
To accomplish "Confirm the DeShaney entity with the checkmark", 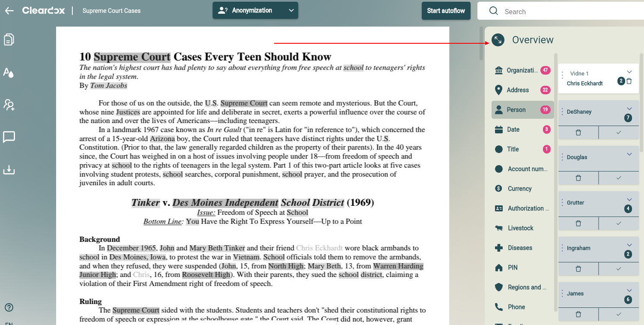I will [618, 132].
